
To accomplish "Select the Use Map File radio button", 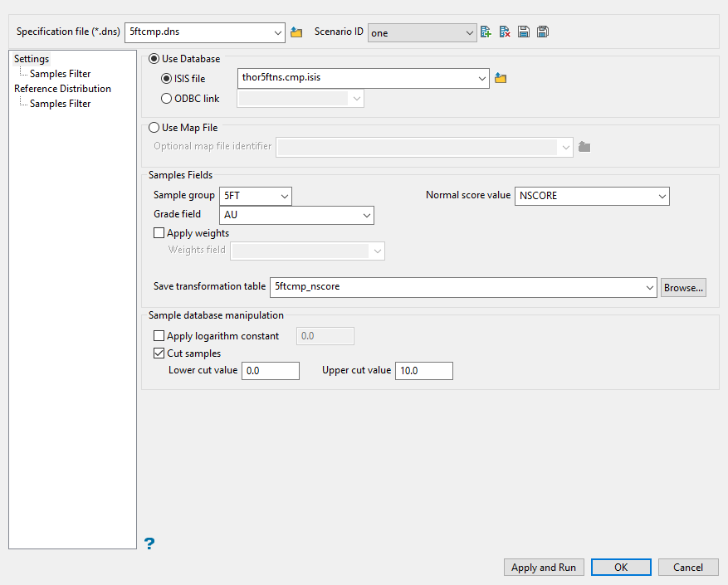I will (154, 129).
